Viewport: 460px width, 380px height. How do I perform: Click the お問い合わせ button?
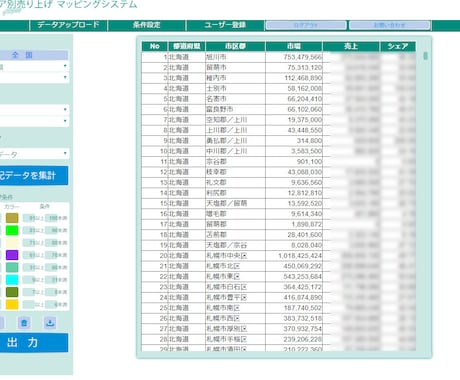coord(389,25)
